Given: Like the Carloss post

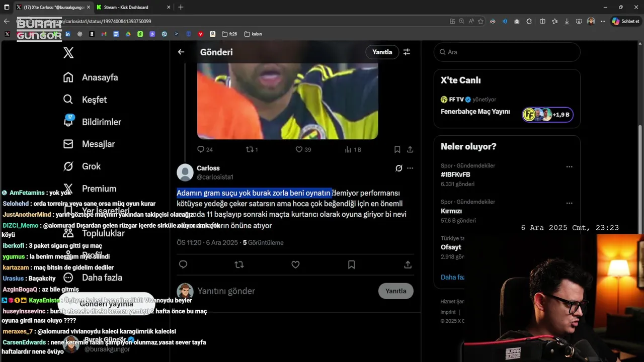Looking at the screenshot, I should [x=295, y=264].
